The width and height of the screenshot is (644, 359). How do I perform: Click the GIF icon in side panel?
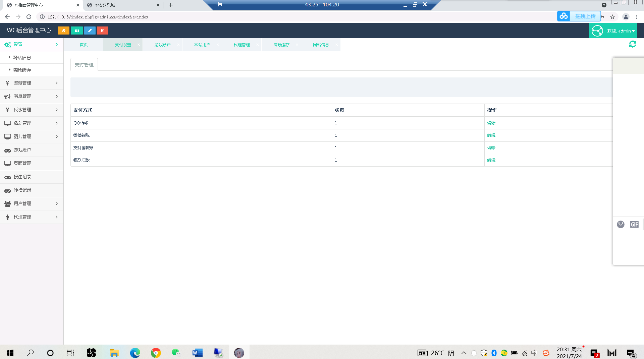[634, 225]
